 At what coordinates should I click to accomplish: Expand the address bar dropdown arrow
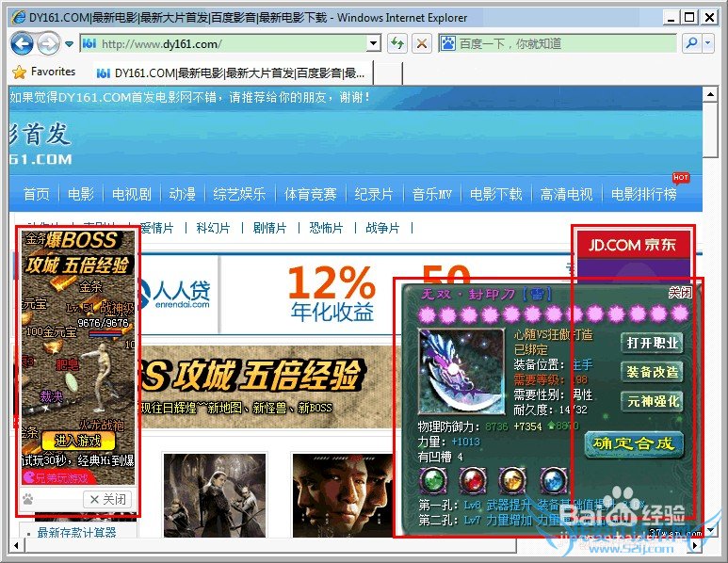click(373, 44)
